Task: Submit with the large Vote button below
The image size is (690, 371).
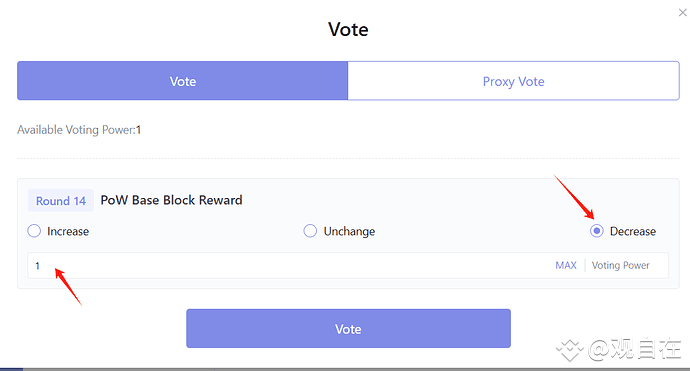Action: [x=348, y=329]
